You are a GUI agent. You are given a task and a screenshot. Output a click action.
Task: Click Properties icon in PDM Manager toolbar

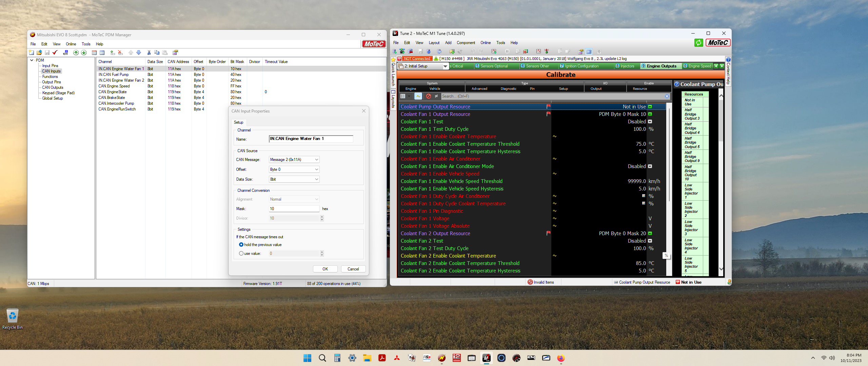point(175,53)
